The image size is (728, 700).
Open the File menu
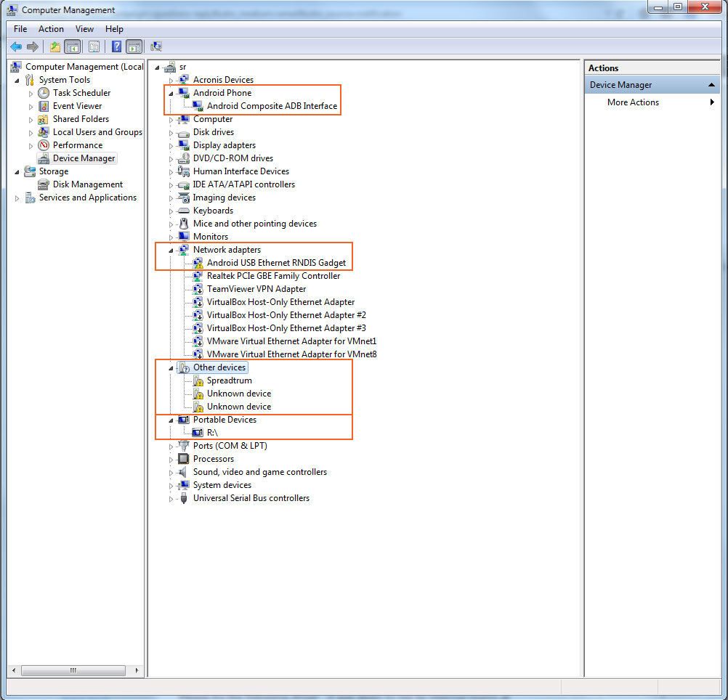20,29
